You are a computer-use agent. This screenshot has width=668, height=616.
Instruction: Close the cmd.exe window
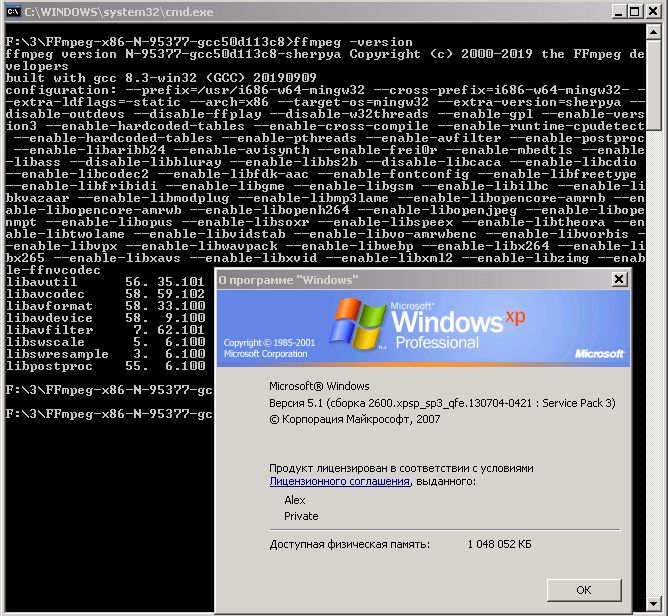(x=653, y=12)
